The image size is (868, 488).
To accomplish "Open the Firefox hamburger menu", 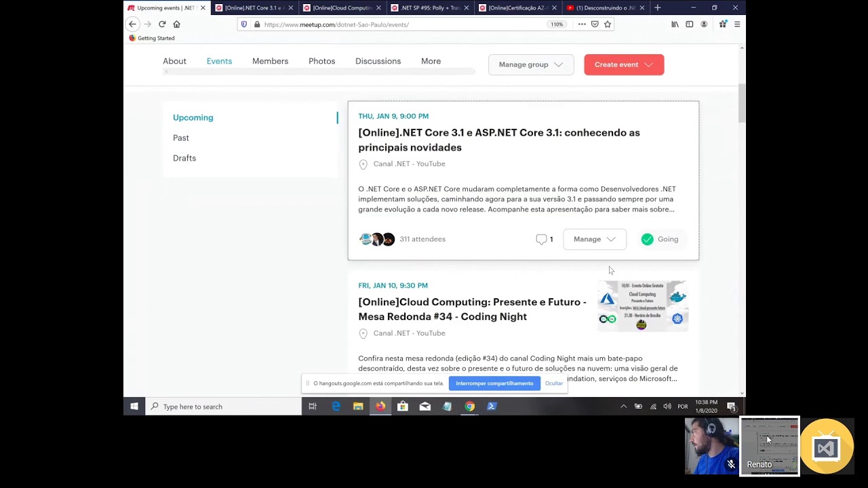I will [x=737, y=24].
